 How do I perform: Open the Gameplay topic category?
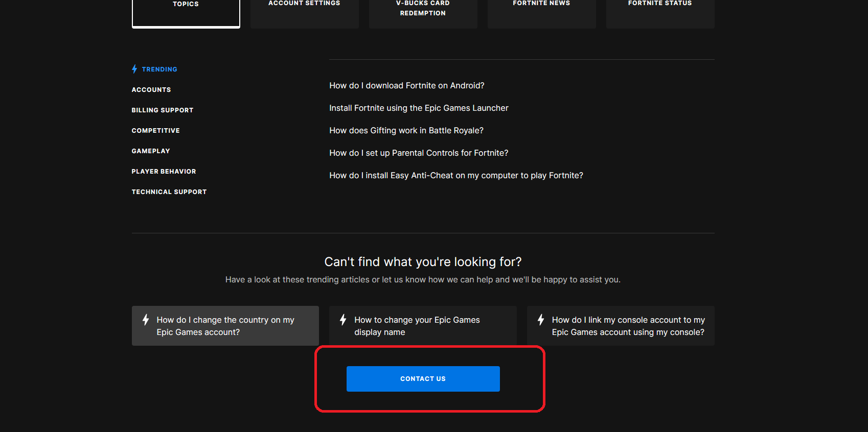click(x=151, y=151)
